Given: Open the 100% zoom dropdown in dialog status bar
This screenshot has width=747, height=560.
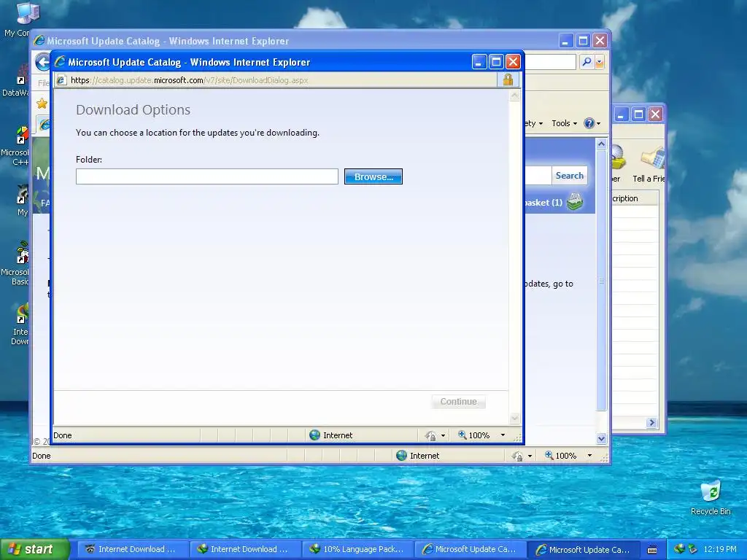Looking at the screenshot, I should click(503, 435).
